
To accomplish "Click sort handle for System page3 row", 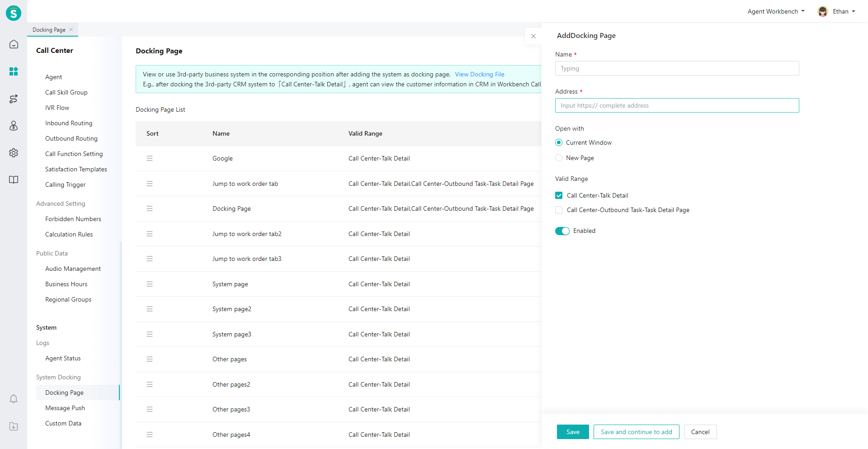I will [150, 334].
